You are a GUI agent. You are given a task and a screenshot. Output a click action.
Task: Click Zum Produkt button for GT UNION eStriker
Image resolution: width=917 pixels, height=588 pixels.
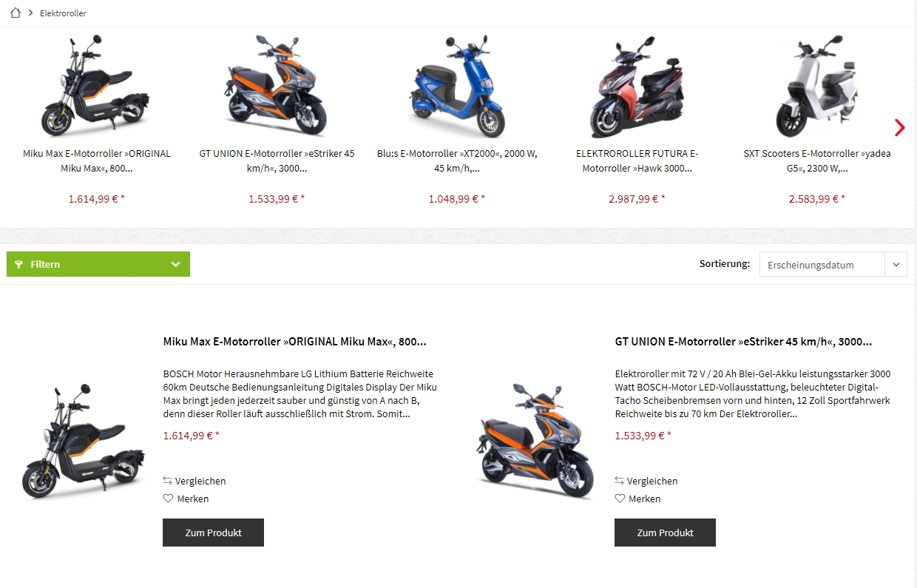(x=665, y=533)
